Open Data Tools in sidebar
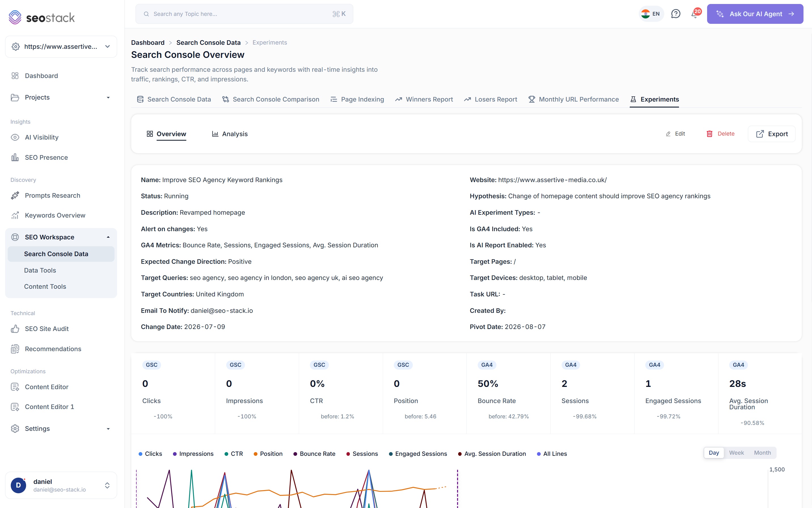Viewport: 812px width, 508px height. coord(40,271)
